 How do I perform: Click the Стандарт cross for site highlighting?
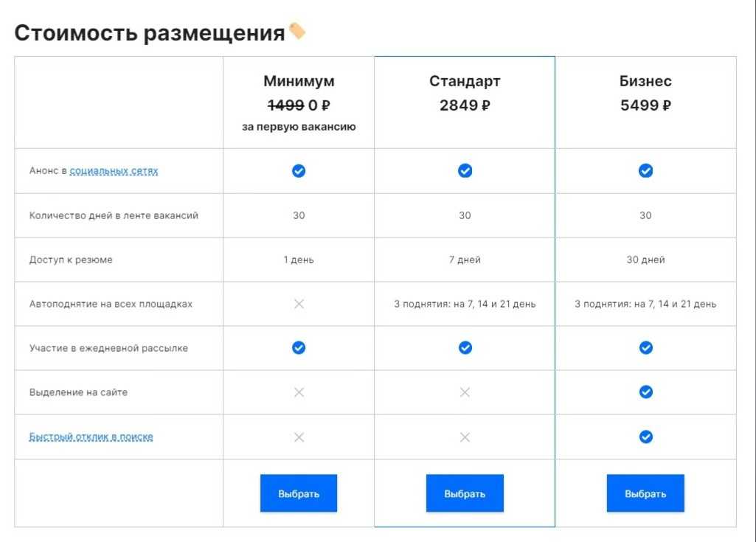point(465,392)
